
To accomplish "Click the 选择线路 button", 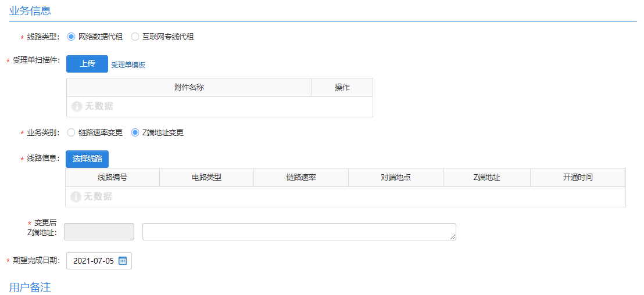I will coord(87,159).
